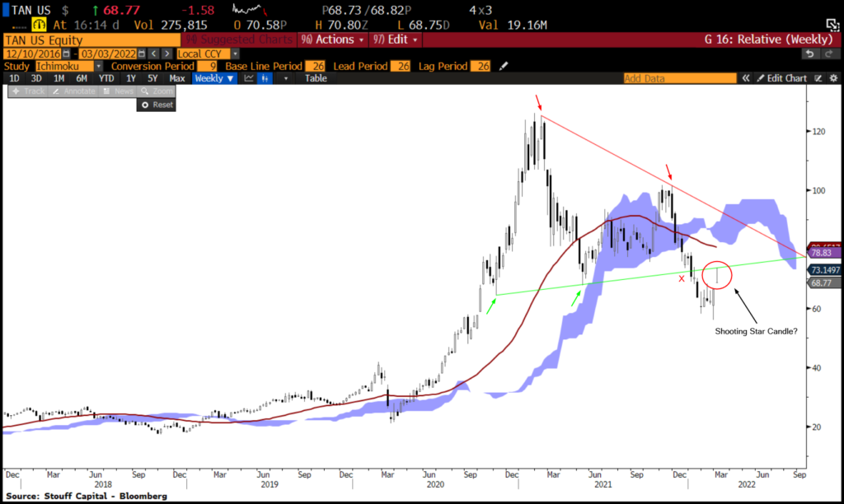Viewport: 844px width, 504px height.
Task: Select the 6M range tab
Action: point(82,78)
